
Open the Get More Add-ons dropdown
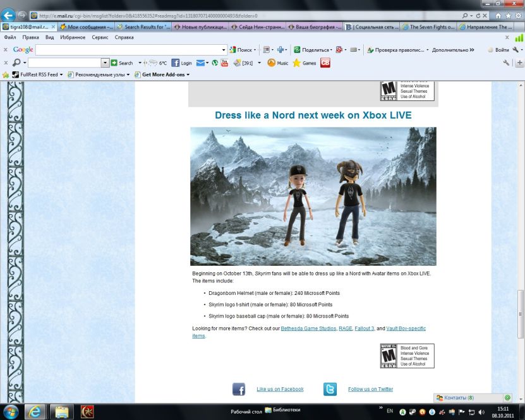(188, 75)
